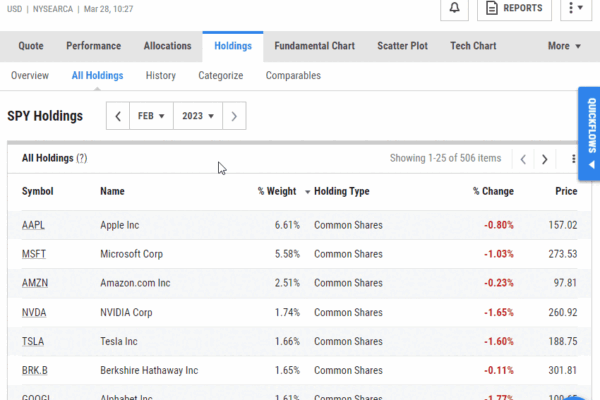Open the AMZN symbol link
600x400 pixels.
[35, 283]
